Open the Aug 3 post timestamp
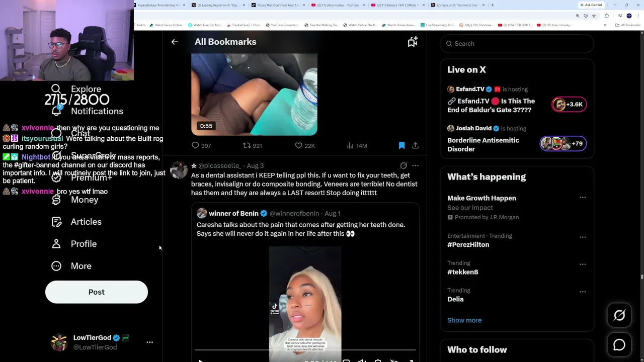The image size is (644, 362). coord(255,165)
